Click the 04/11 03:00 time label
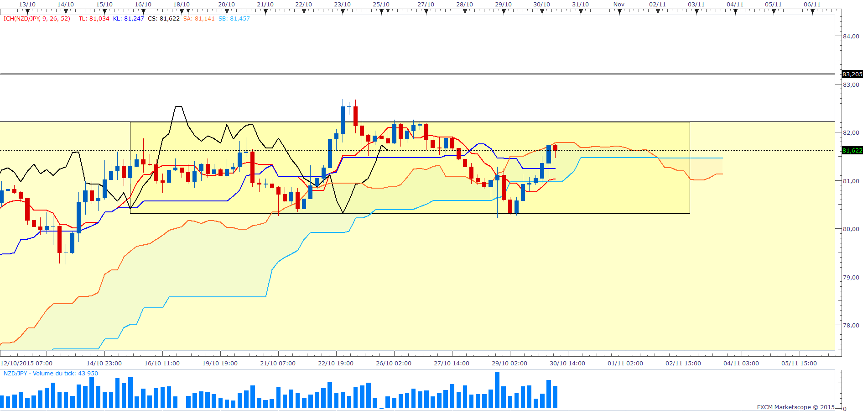 741,364
